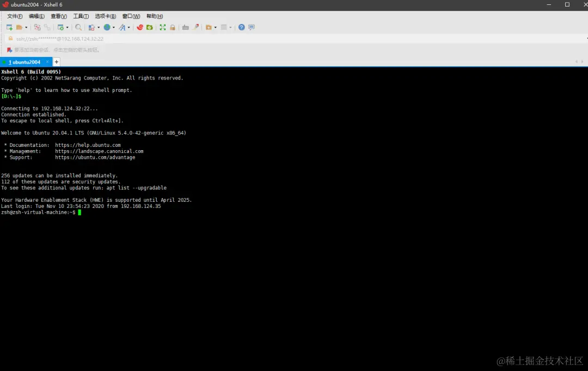Click the https://help.ubuntu.com URL text

click(x=88, y=145)
